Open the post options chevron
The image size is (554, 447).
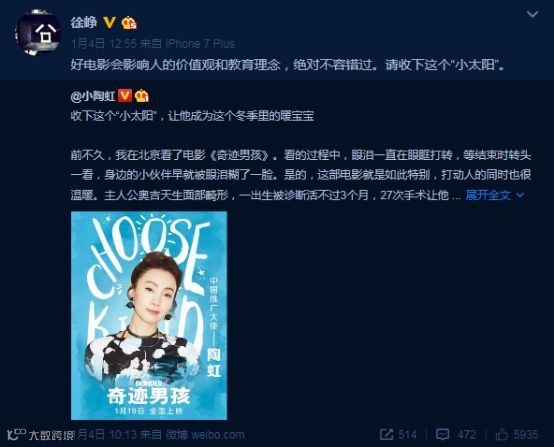(532, 14)
